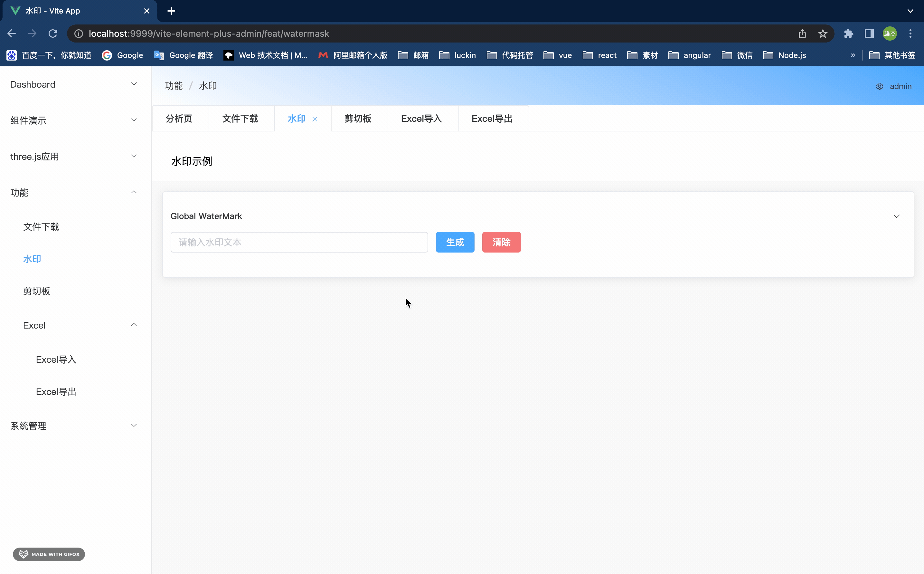Bookmark the page with the star icon

[823, 34]
